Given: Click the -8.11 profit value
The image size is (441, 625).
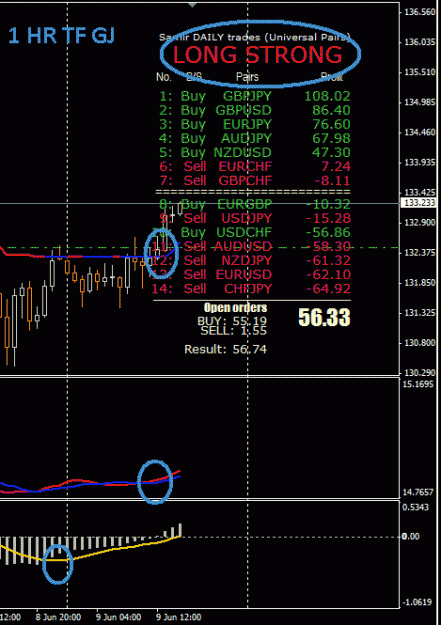Looking at the screenshot, I should (332, 180).
